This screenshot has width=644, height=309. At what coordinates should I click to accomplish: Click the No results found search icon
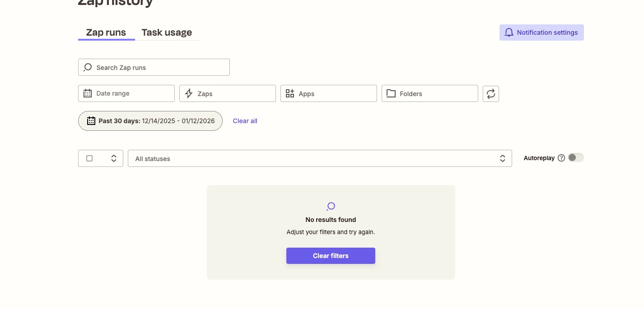(331, 206)
